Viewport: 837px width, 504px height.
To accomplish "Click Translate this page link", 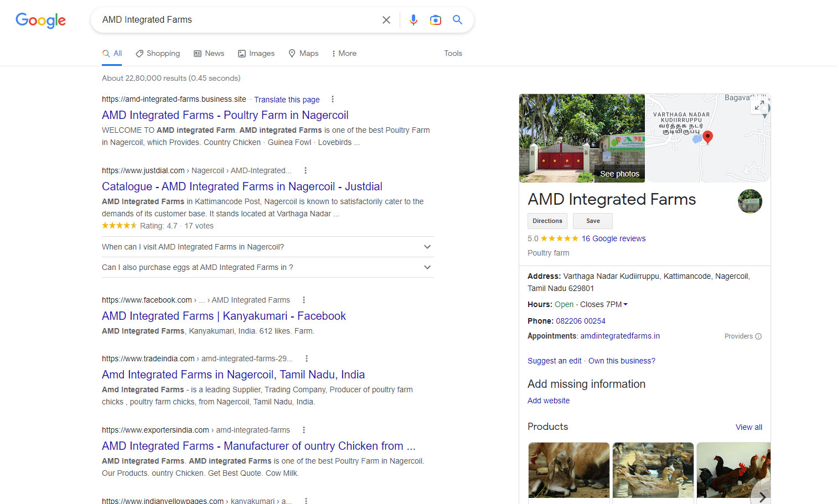I will 287,100.
